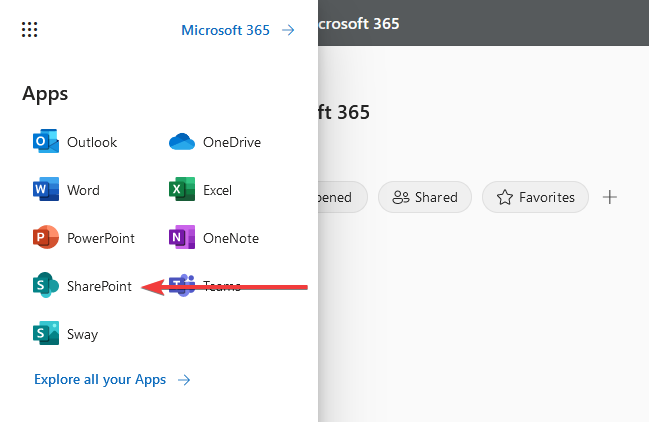Open the Outlook app icon

pos(46,141)
